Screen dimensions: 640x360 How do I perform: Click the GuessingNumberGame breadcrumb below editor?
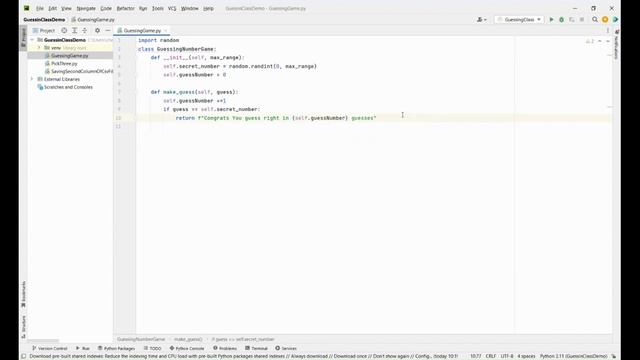[141, 340]
